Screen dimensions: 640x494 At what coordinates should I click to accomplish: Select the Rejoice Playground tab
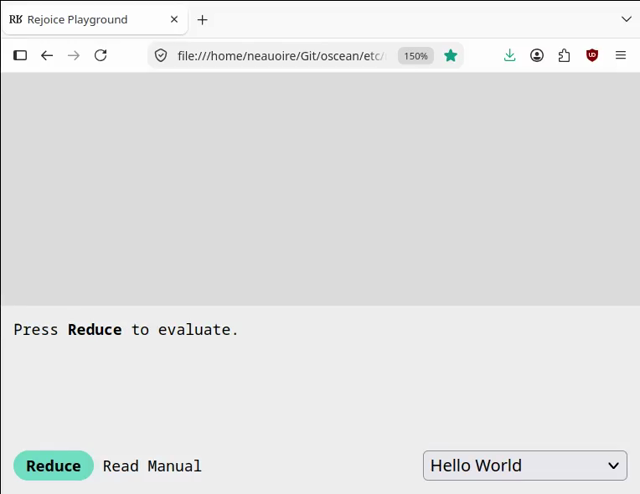click(x=95, y=20)
